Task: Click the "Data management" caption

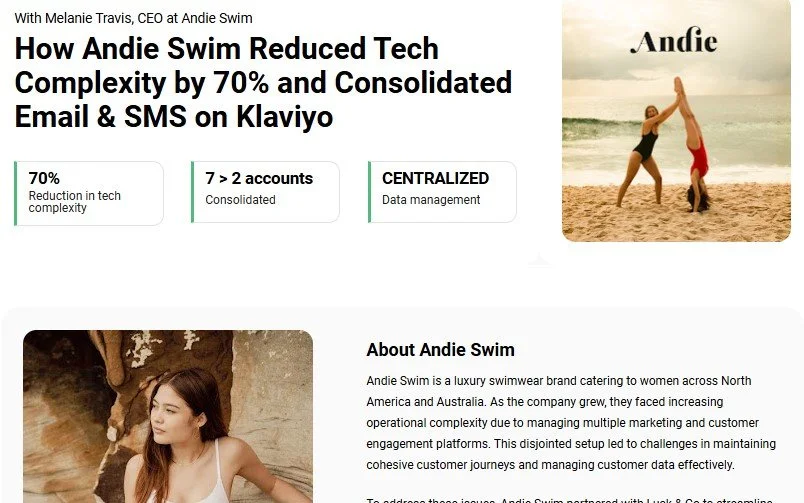Action: pos(431,199)
